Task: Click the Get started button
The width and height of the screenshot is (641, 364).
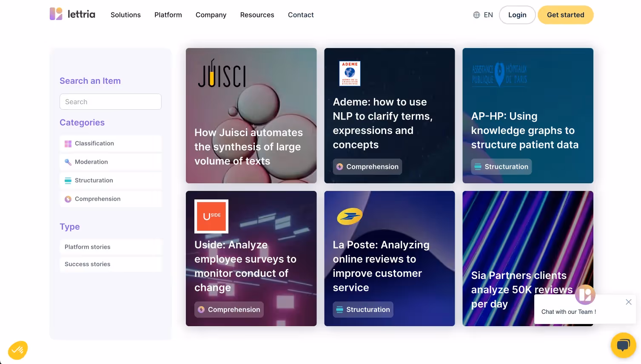Action: click(565, 15)
